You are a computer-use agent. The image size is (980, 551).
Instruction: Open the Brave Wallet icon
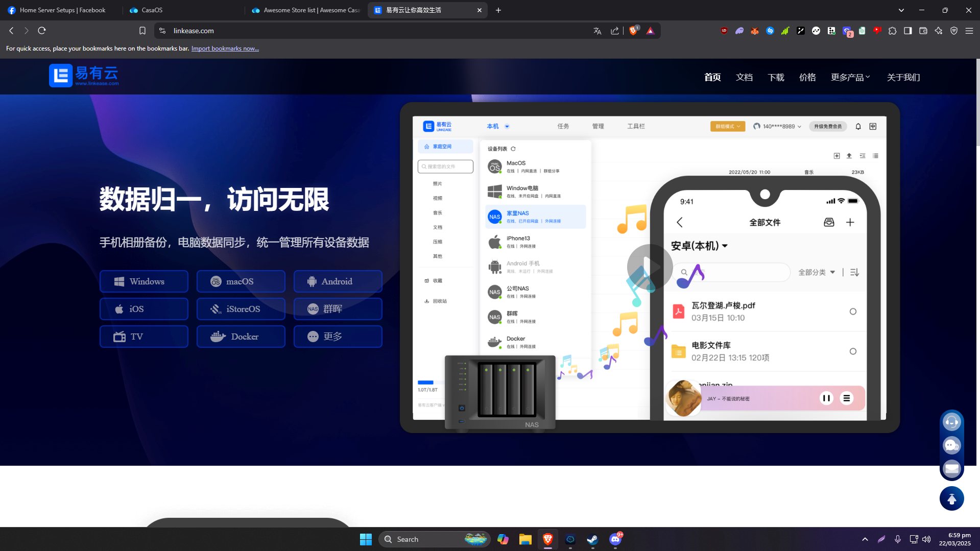coord(923,31)
